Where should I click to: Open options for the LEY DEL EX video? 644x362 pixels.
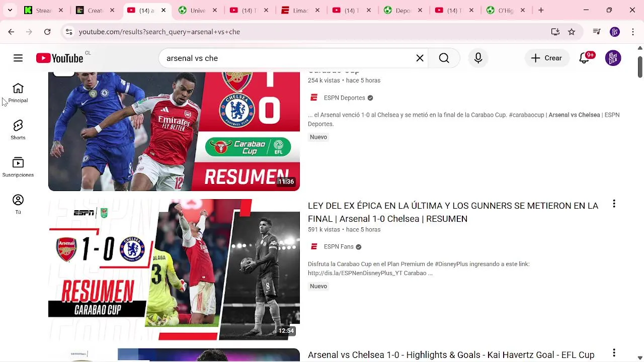pos(614,204)
